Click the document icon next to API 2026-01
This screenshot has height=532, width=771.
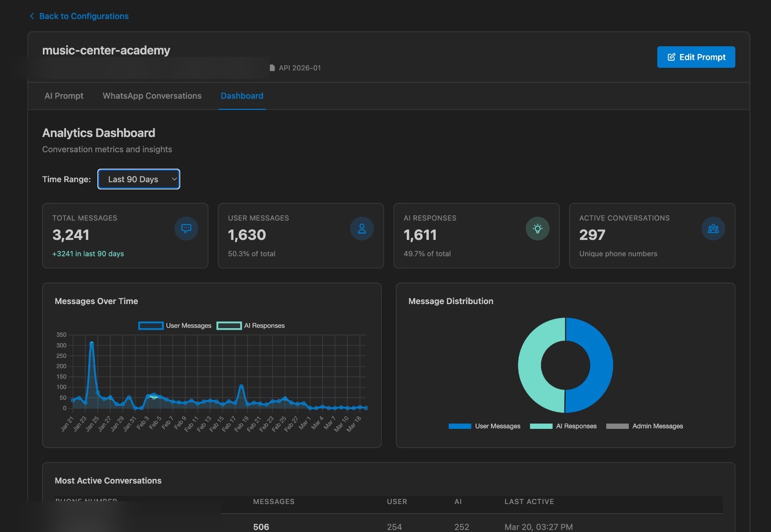272,68
